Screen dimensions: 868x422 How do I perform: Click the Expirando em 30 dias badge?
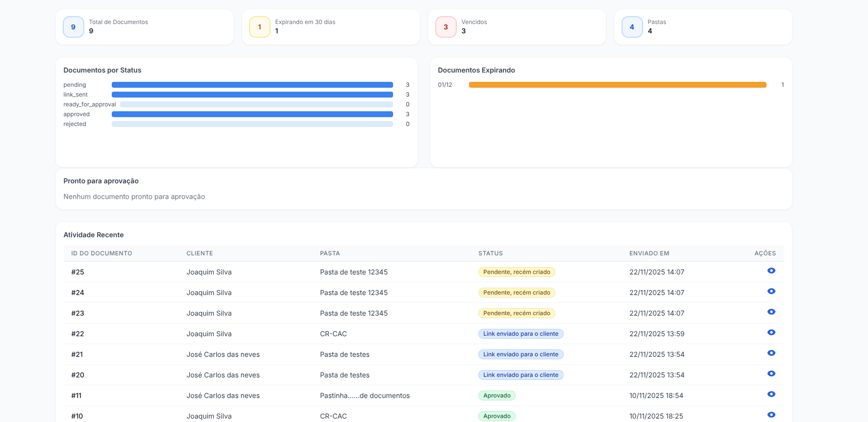click(x=260, y=27)
